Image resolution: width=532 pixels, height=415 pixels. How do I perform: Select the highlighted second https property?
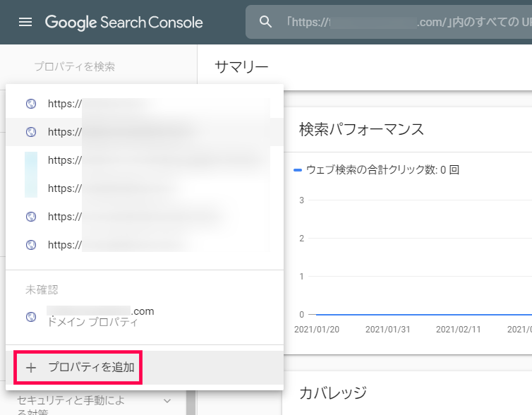click(145, 132)
